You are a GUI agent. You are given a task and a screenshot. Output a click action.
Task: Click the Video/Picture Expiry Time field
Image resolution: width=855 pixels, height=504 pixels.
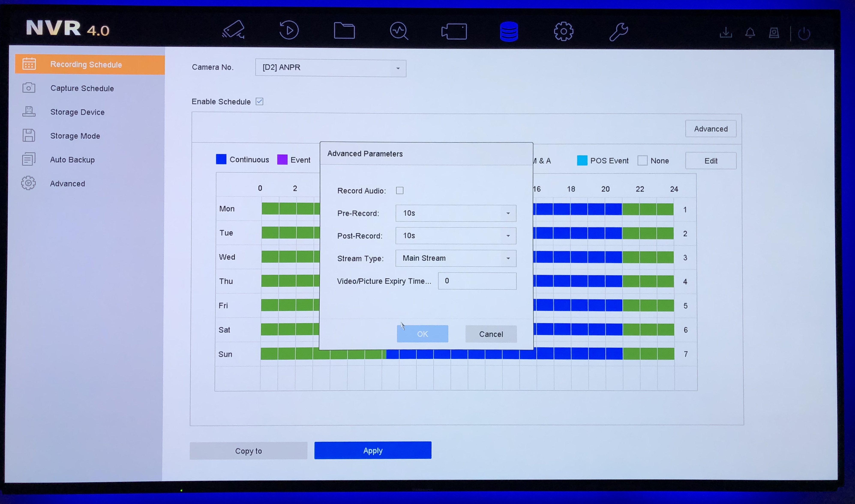pos(477,281)
